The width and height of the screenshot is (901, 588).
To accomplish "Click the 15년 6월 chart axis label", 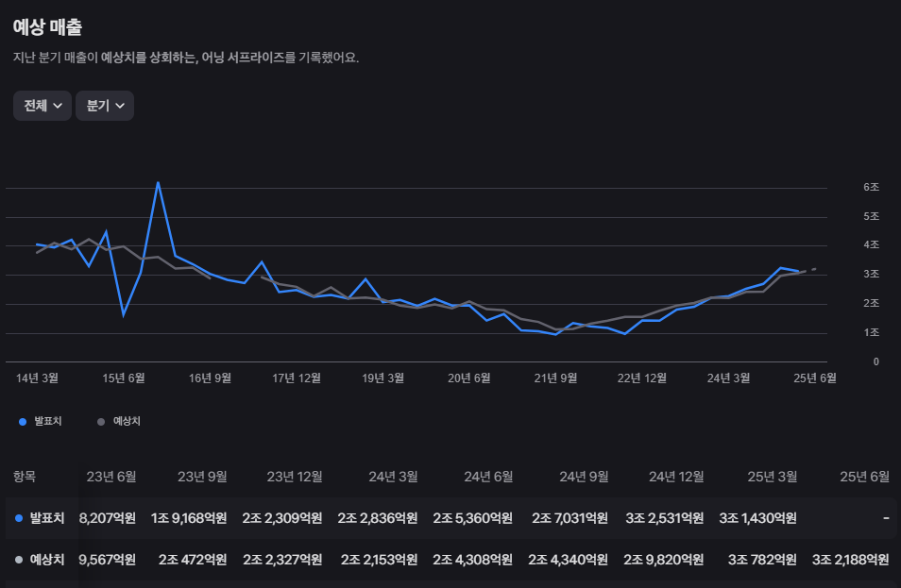I will [x=124, y=378].
